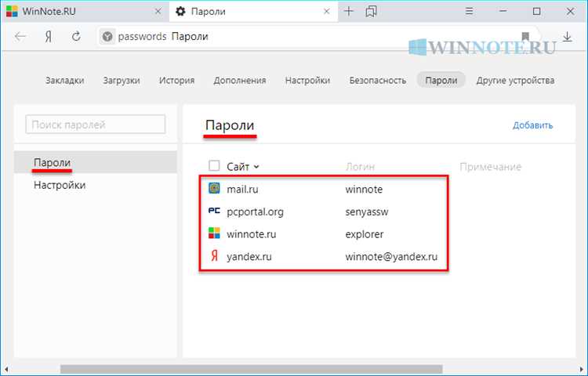
Task: Open the Настройки top navigation item
Action: (x=307, y=80)
